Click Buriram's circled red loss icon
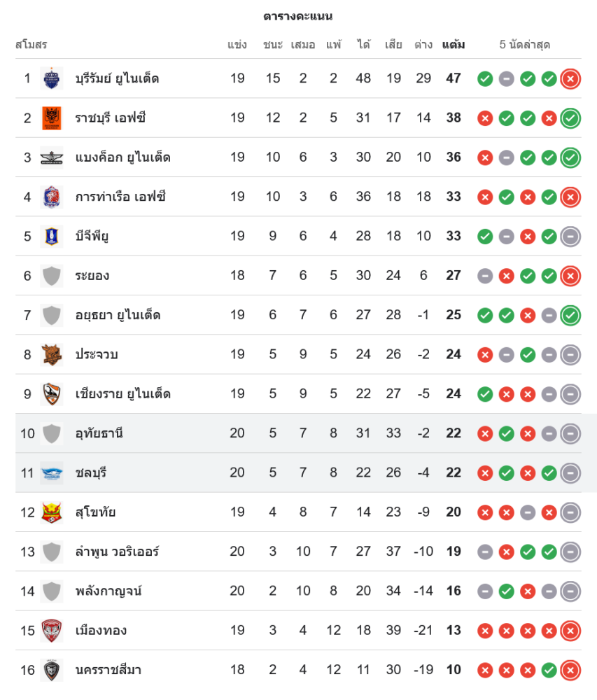The height and width of the screenshot is (700, 597). click(x=570, y=78)
